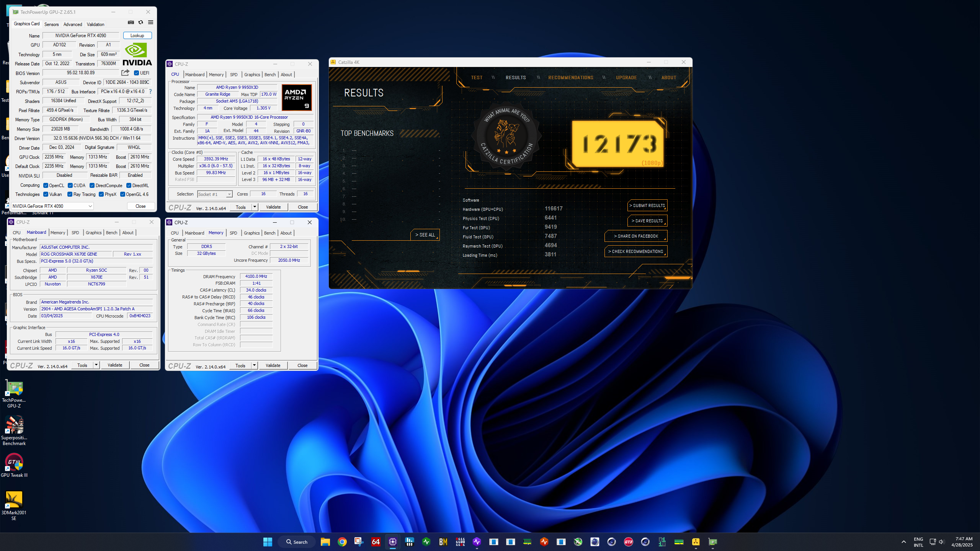This screenshot has width=980, height=551.
Task: Click the Catzilla certification badge
Action: 506,137
